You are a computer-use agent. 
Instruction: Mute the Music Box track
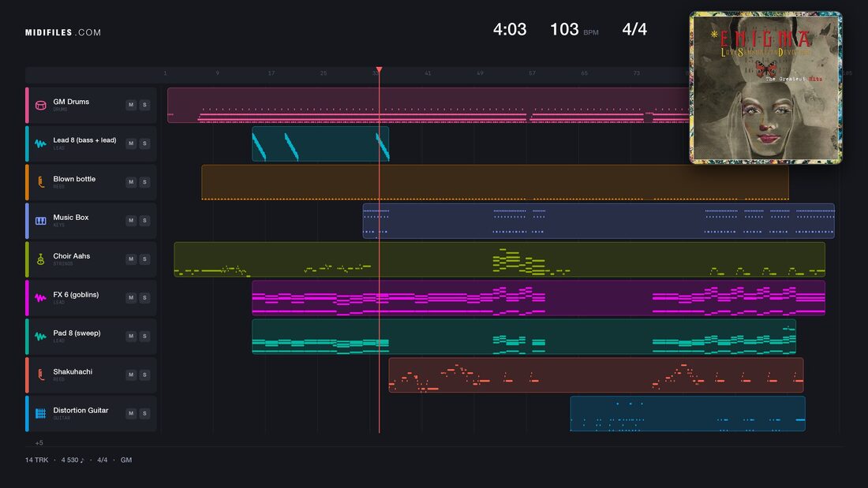pos(131,220)
